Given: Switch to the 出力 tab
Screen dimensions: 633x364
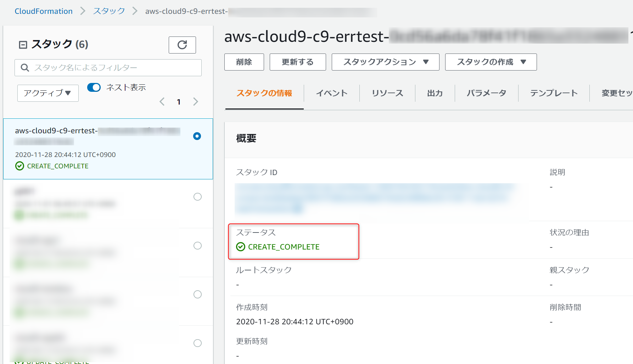Looking at the screenshot, I should point(435,93).
